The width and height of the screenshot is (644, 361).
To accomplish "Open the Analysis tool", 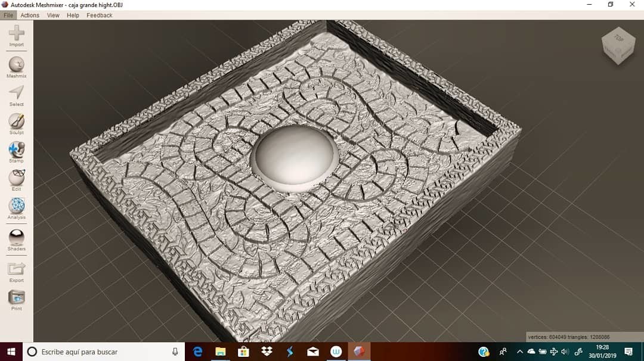I will click(x=17, y=209).
